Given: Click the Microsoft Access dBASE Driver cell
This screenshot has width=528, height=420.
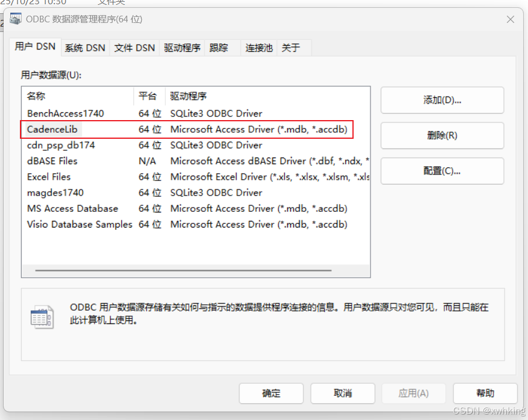Looking at the screenshot, I should (x=270, y=161).
